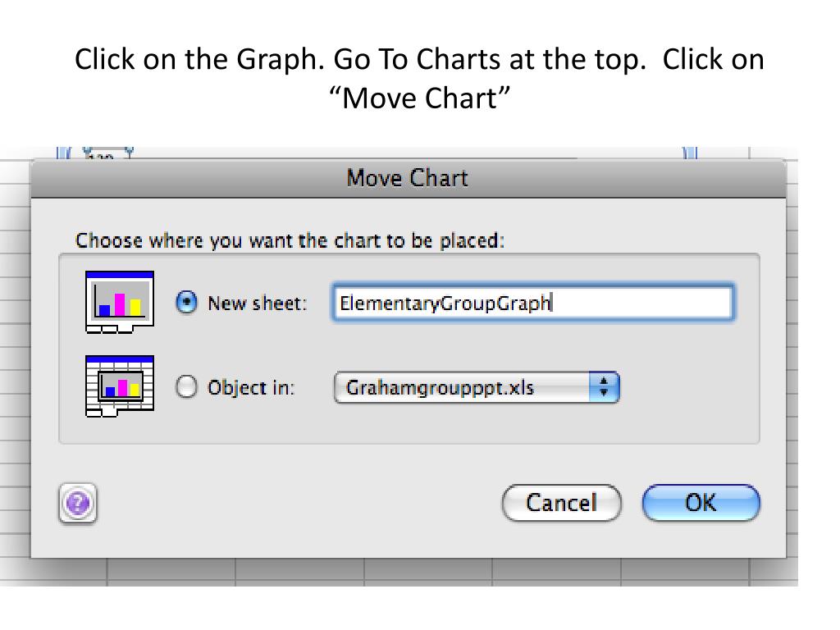Image resolution: width=840 pixels, height=630 pixels.
Task: Open help with the purple question mark
Action: [78, 503]
